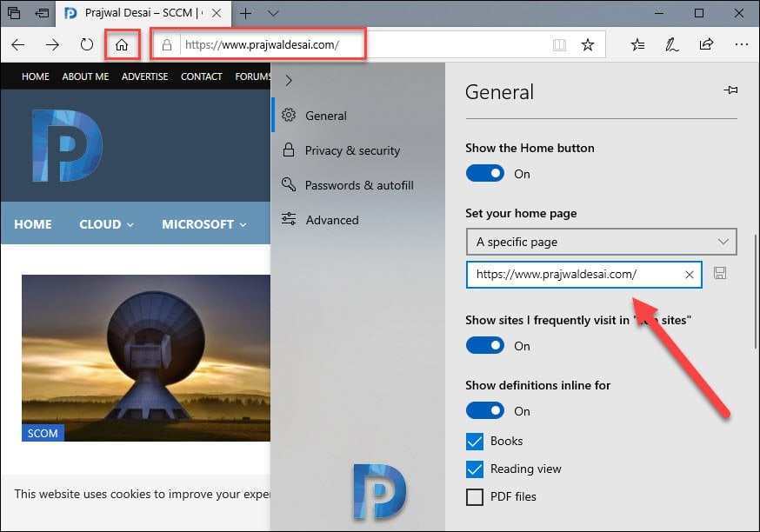Open Privacy & security settings
The image size is (760, 532).
(x=357, y=150)
